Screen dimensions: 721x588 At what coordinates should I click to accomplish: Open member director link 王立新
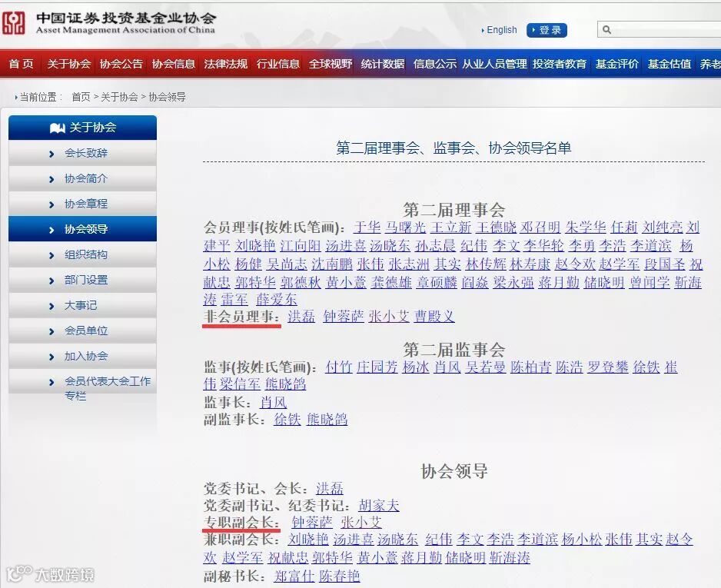(x=450, y=227)
